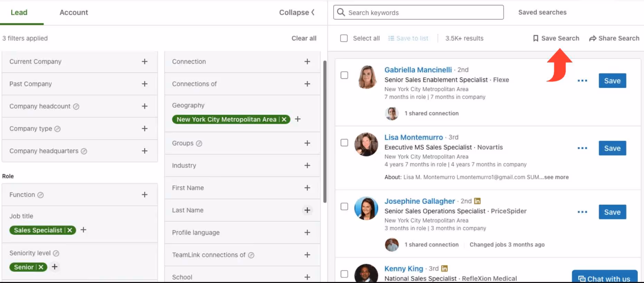Add a Profile language filter
The height and width of the screenshot is (283, 644).
click(307, 233)
